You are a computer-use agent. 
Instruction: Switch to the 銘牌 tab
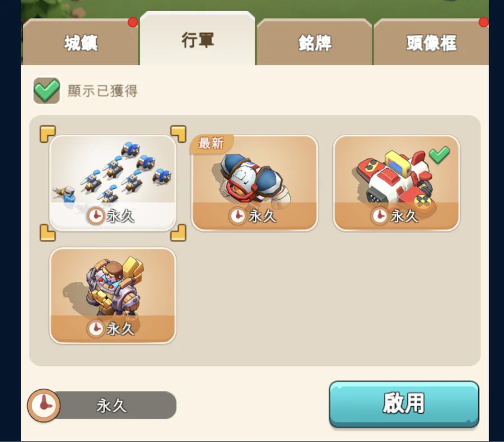[x=314, y=42]
